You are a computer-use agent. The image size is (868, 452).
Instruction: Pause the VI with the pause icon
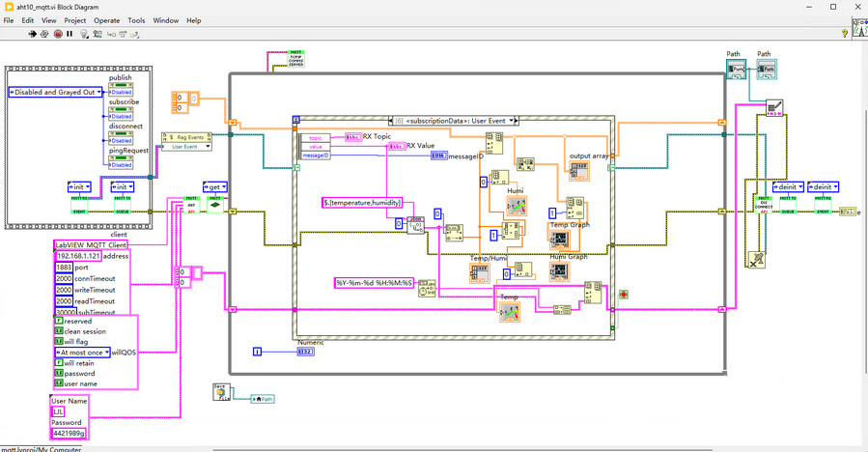(x=70, y=34)
